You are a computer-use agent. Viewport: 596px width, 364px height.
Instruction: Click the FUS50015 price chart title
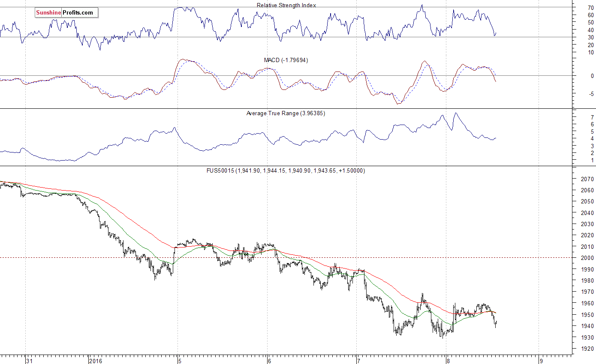(x=286, y=170)
